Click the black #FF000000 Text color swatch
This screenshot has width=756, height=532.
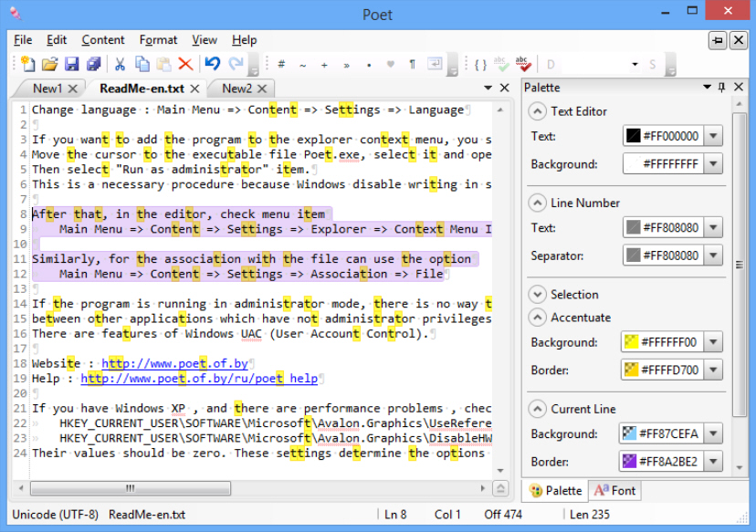pyautogui.click(x=633, y=136)
